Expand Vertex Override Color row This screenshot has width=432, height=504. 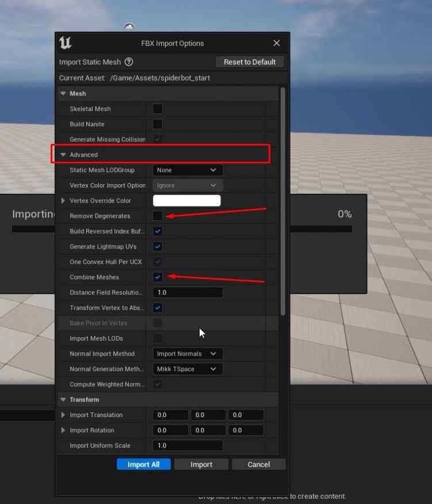point(63,201)
